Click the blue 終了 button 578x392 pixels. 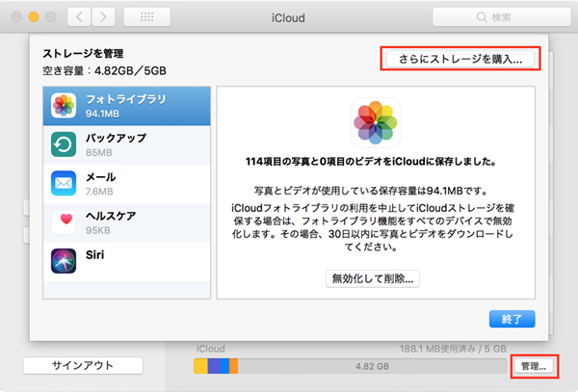pyautogui.click(x=512, y=319)
